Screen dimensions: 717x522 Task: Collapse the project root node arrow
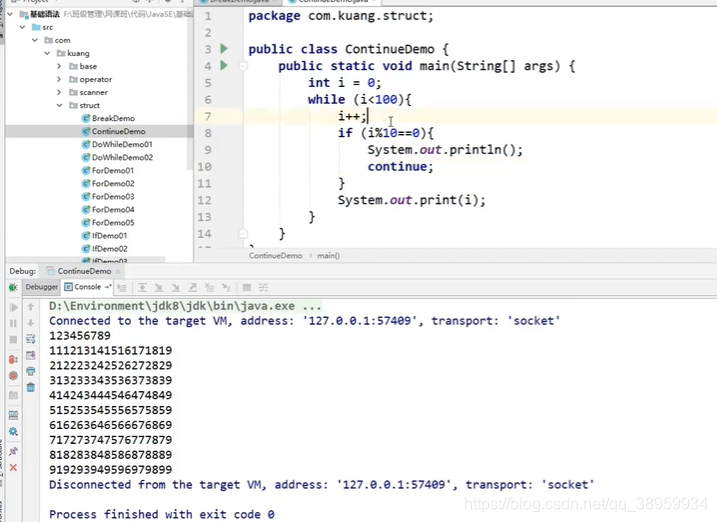click(x=10, y=14)
